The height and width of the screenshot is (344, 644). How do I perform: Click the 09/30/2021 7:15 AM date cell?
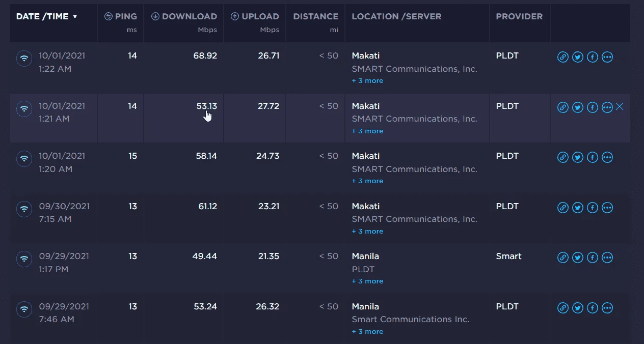pos(64,212)
